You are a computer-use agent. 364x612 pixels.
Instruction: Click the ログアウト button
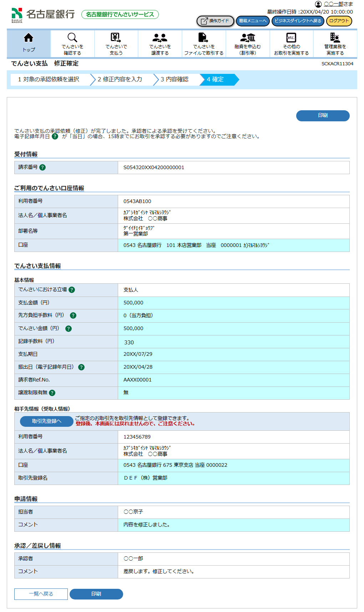pyautogui.click(x=339, y=21)
